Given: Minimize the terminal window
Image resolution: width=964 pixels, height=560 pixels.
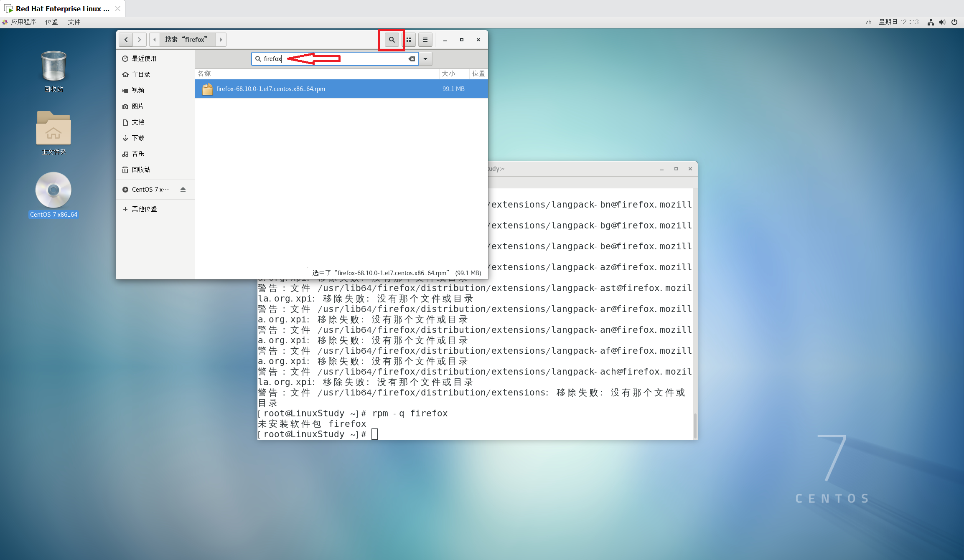Looking at the screenshot, I should click(x=662, y=169).
